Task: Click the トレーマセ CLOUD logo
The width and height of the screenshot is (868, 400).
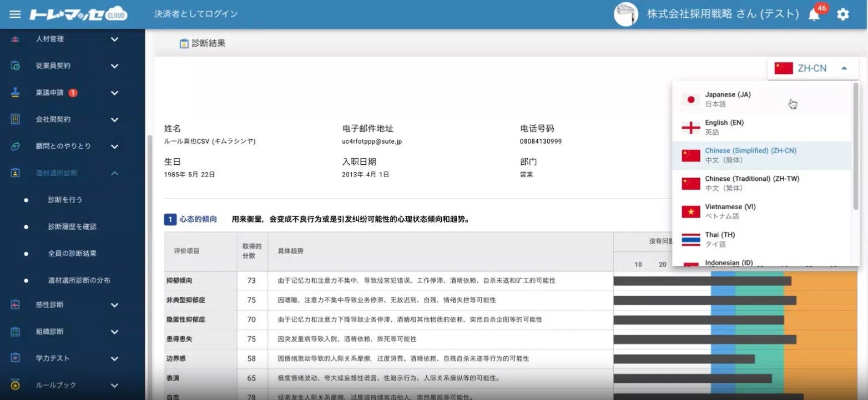Action: point(78,14)
